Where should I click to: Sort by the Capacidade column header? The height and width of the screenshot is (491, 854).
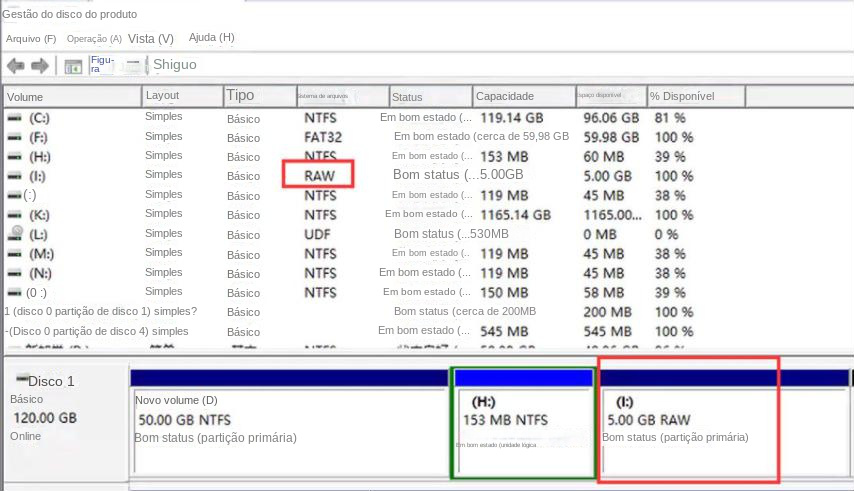(504, 97)
